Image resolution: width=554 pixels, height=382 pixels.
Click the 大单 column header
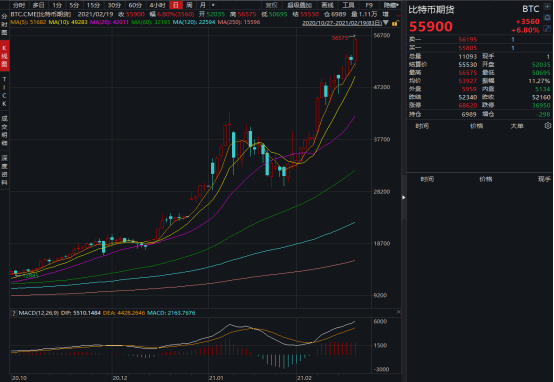517,126
